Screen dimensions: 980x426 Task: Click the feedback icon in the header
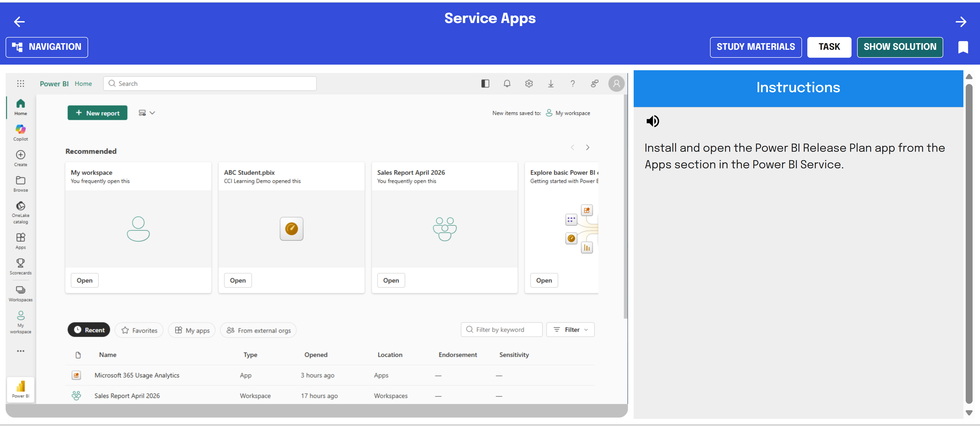pos(594,83)
